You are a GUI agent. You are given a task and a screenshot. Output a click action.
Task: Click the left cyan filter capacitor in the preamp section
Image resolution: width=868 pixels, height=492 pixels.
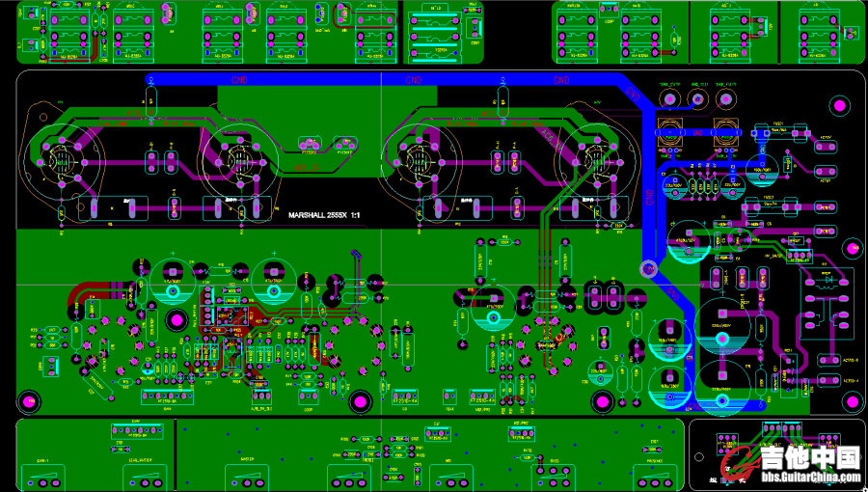pyautogui.click(x=174, y=278)
